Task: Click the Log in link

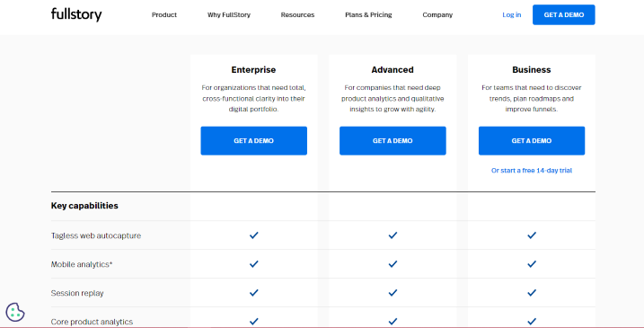Action: tap(512, 14)
